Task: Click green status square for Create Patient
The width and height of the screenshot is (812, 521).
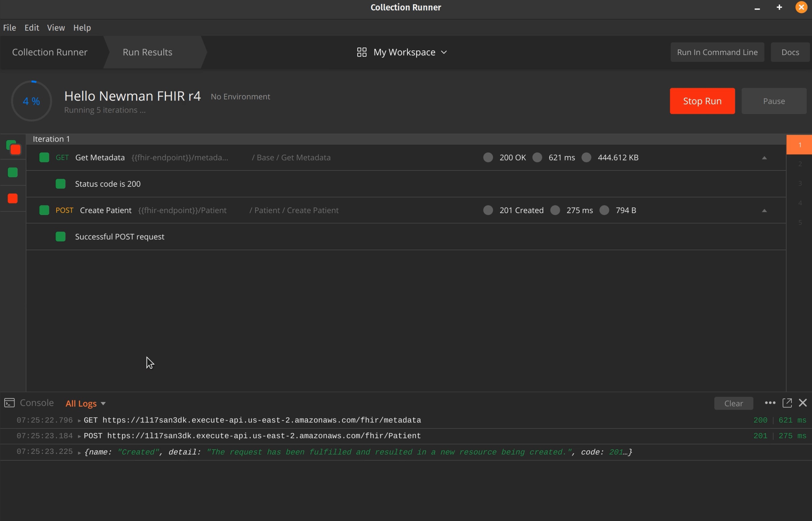Action: tap(44, 210)
